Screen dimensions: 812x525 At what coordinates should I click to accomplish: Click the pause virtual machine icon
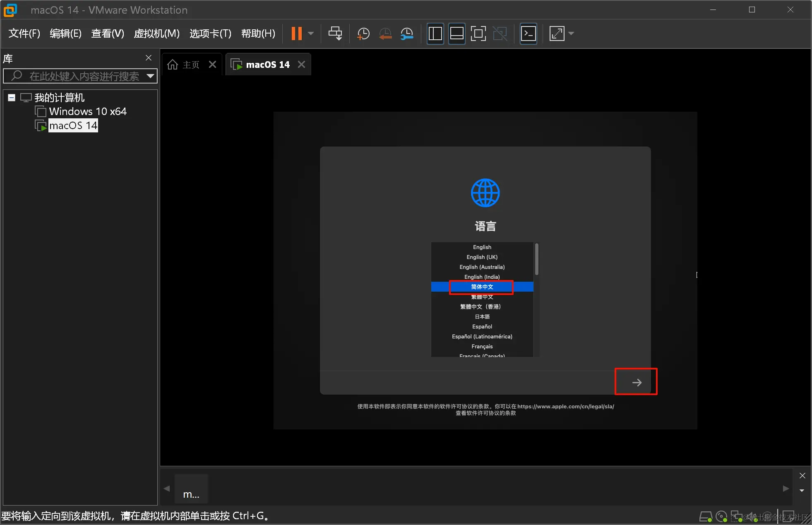click(296, 34)
